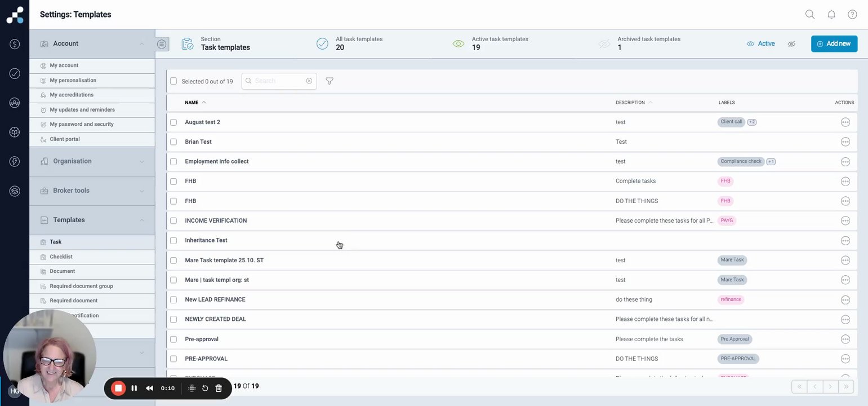This screenshot has height=406, width=868.
Task: Open the Document templates
Action: coord(92,271)
